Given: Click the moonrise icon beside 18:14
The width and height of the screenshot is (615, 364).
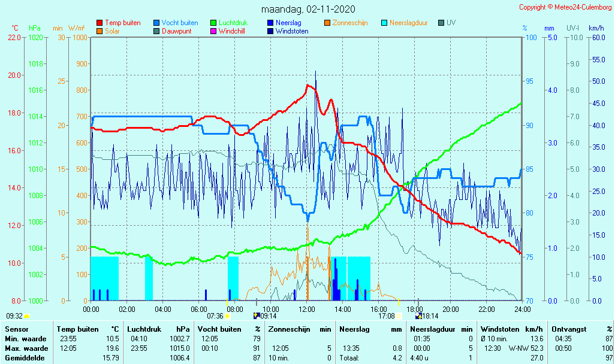Looking at the screenshot, I should coord(418,316).
